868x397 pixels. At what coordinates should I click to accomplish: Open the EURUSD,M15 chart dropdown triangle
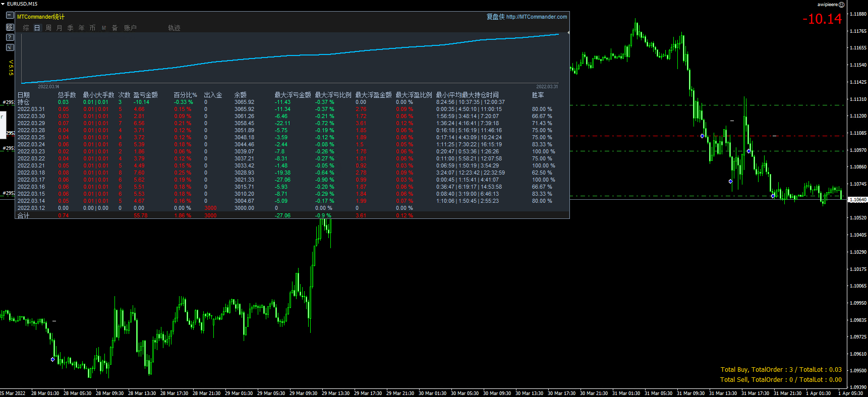(3, 4)
